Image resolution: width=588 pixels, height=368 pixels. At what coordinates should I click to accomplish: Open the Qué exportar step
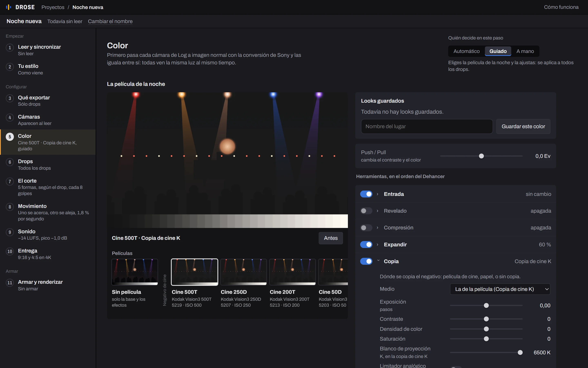click(48, 101)
